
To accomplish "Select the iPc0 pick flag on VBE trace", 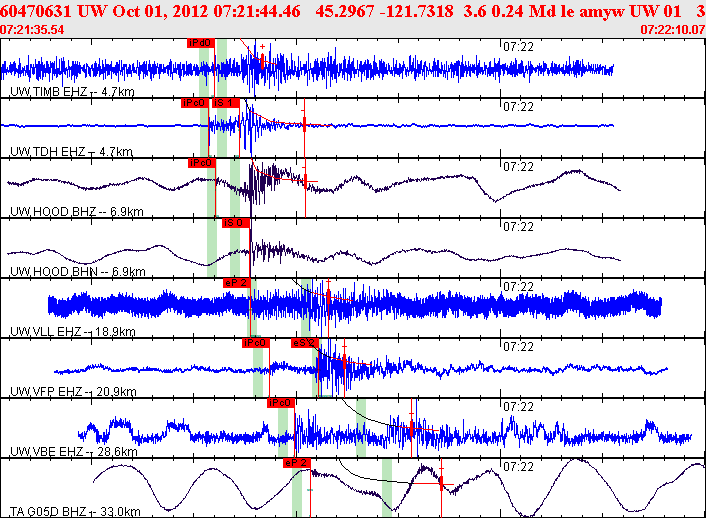I will (x=281, y=403).
